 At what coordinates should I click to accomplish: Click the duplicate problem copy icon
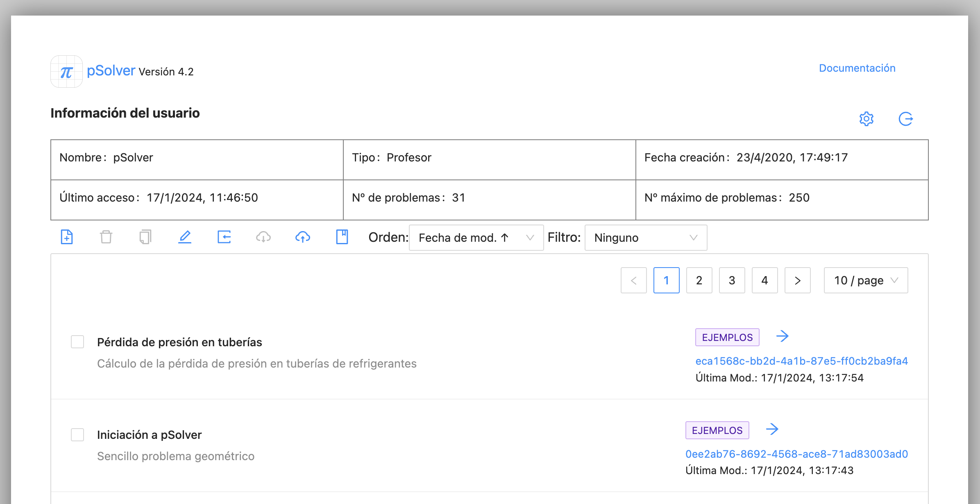coord(145,237)
